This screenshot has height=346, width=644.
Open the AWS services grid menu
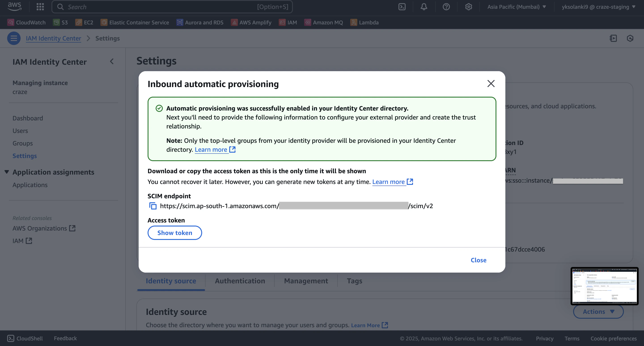(40, 7)
